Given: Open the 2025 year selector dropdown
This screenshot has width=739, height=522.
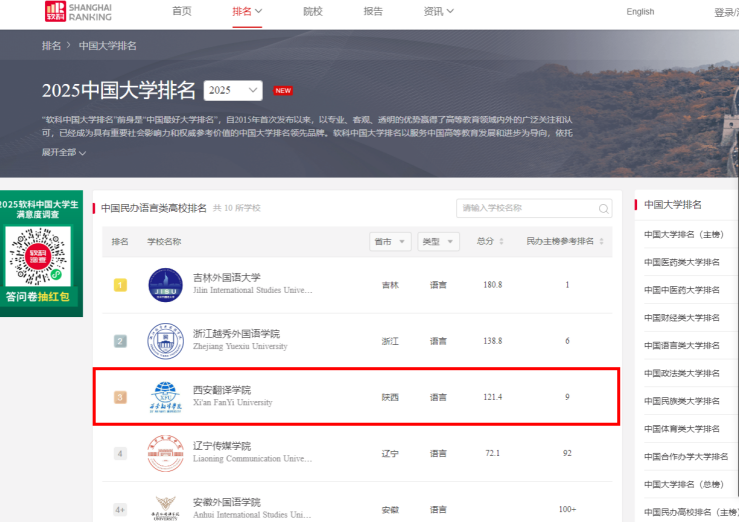Looking at the screenshot, I should (233, 90).
